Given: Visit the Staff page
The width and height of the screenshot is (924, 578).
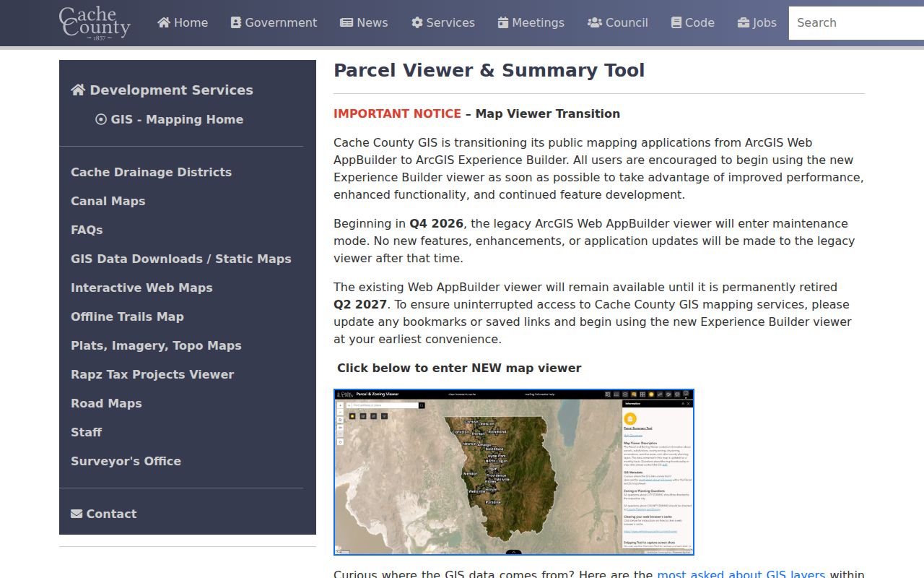Looking at the screenshot, I should click(86, 432).
